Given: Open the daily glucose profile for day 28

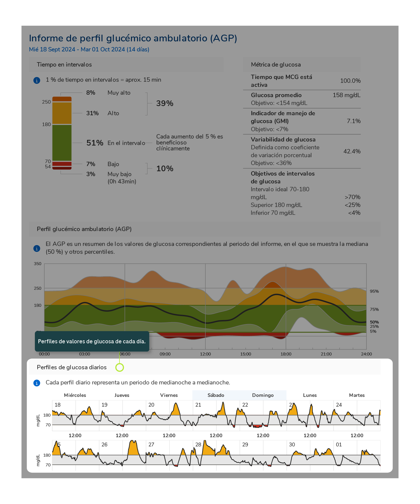Looking at the screenshot, I should pyautogui.click(x=216, y=455).
